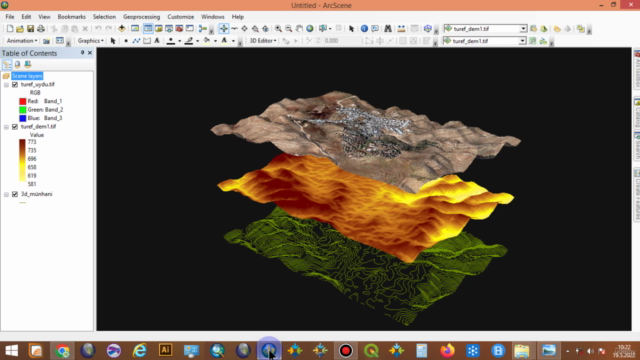Open the upper turef_dem1.tif layer dropdown

pos(523,29)
